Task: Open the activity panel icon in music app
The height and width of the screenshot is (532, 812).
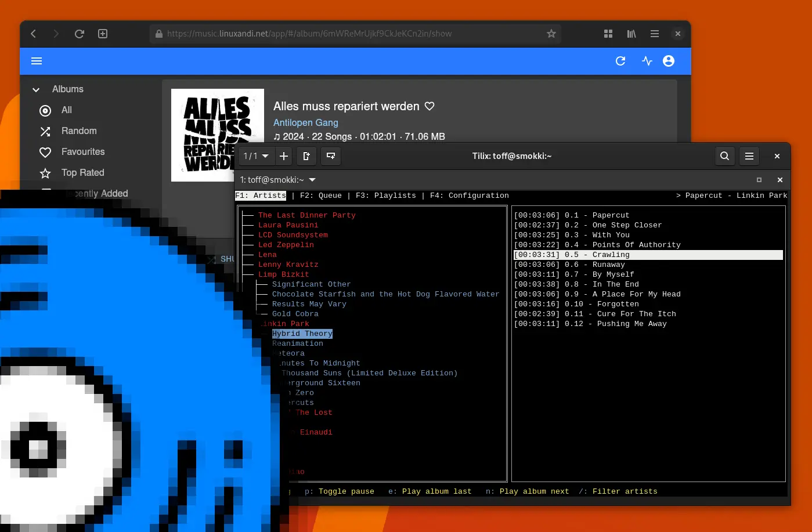Action: coord(647,61)
